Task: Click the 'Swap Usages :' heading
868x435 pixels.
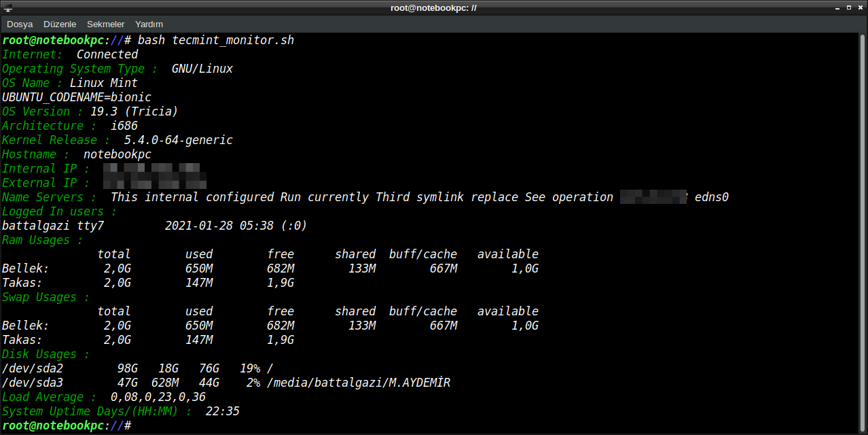Action: coord(46,297)
